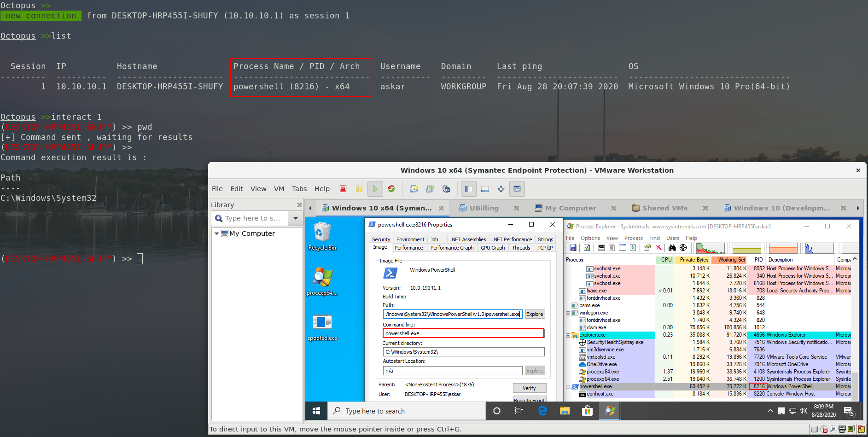Select the lsass.exe process row
Viewport: 868px width, 437px height.
[x=707, y=291]
